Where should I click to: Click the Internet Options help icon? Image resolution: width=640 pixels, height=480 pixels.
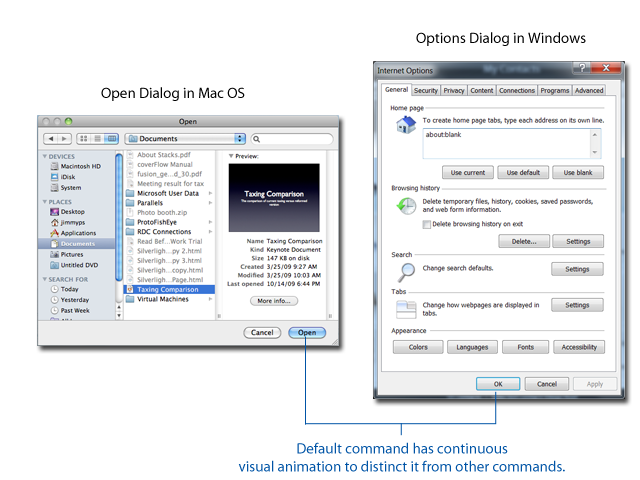pyautogui.click(x=582, y=67)
